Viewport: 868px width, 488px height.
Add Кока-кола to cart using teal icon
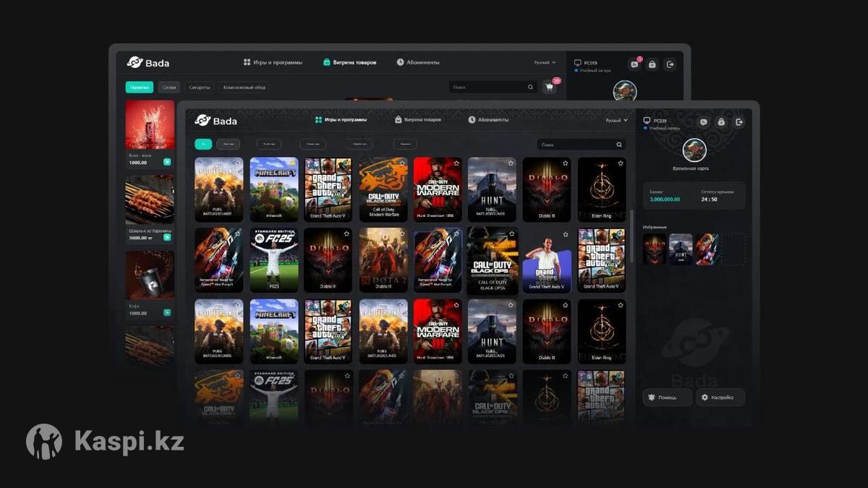(x=167, y=162)
